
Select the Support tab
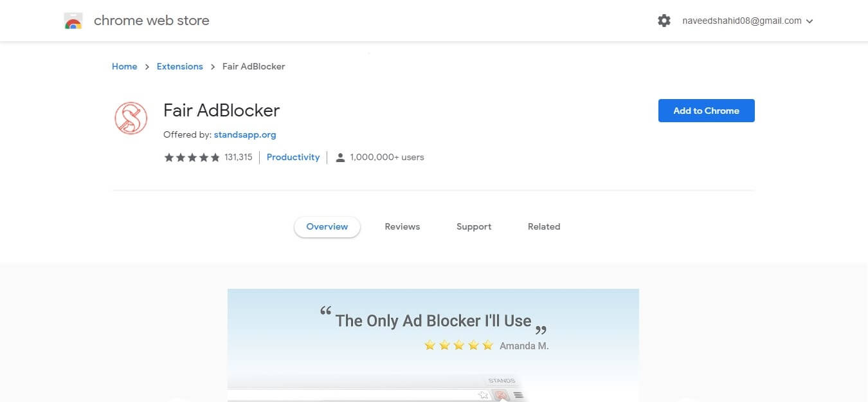point(474,226)
